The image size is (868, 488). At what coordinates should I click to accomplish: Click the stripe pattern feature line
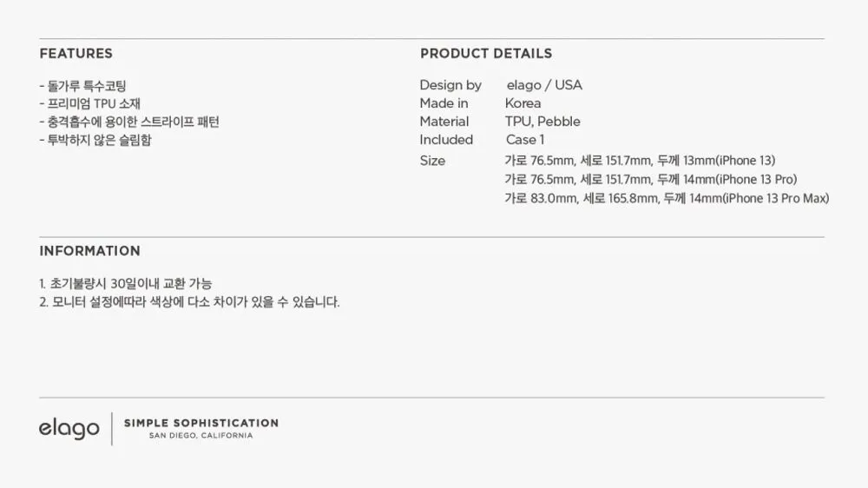coord(129,122)
